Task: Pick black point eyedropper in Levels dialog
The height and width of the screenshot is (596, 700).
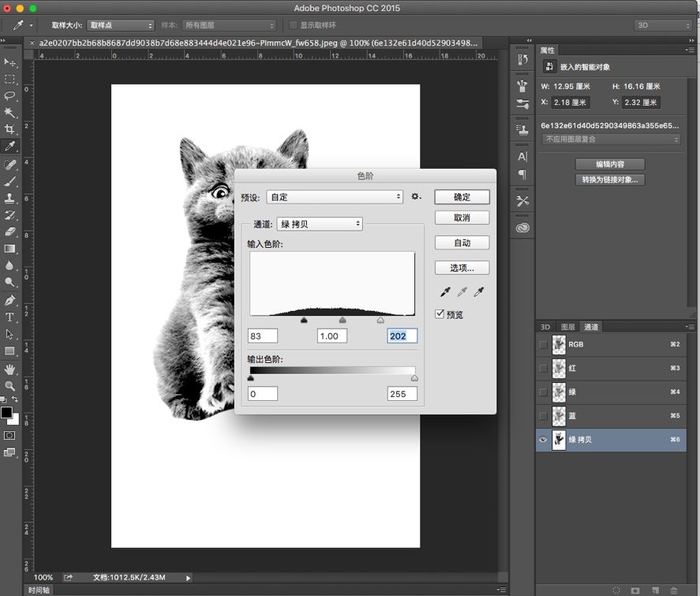Action: tap(445, 292)
